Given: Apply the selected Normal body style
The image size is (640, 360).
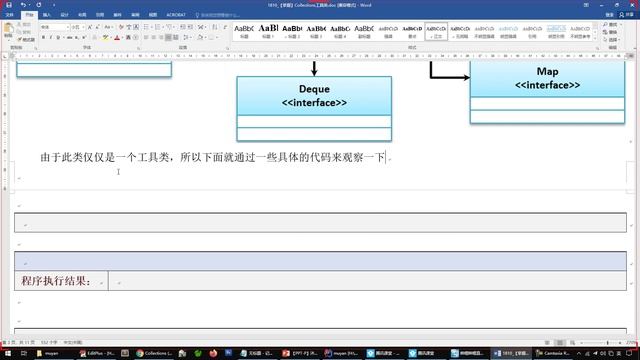Looking at the screenshot, I should tap(436, 31).
